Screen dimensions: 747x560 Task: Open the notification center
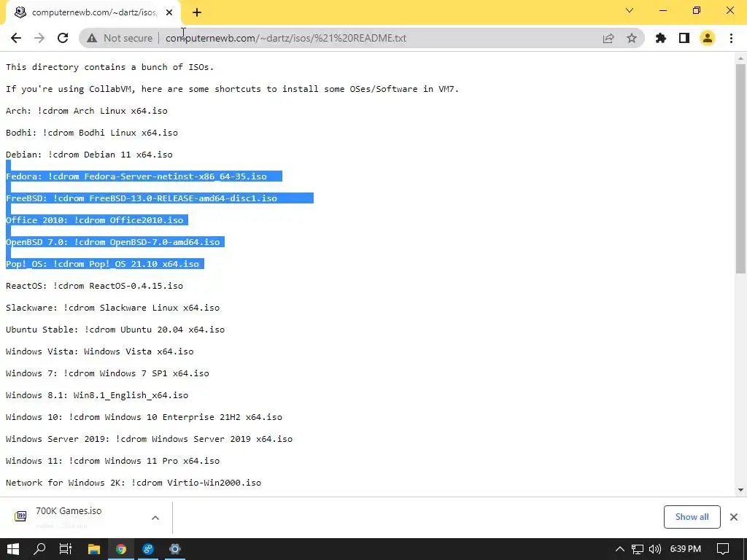pos(723,549)
